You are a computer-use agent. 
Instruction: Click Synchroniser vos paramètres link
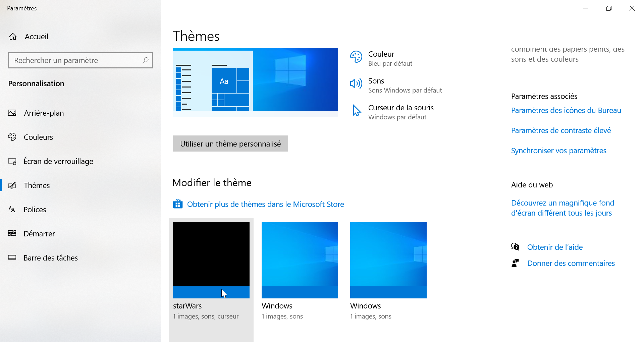tap(558, 151)
